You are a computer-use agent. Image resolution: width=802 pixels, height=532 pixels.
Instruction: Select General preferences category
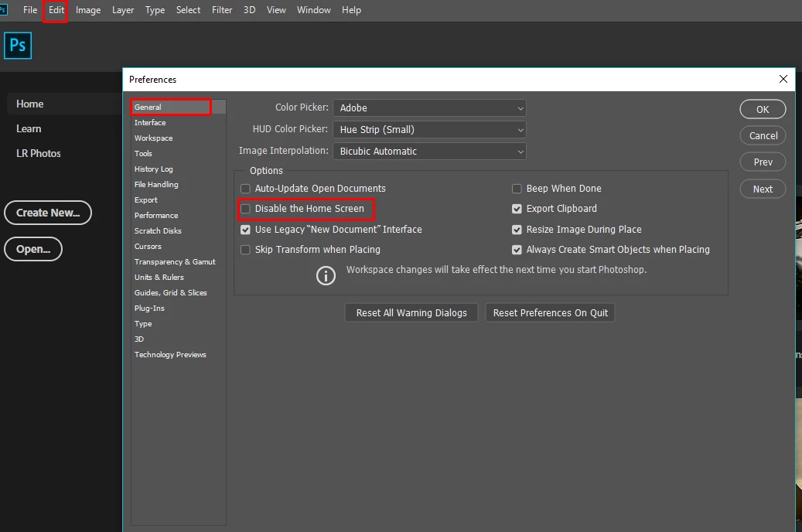[x=178, y=107]
